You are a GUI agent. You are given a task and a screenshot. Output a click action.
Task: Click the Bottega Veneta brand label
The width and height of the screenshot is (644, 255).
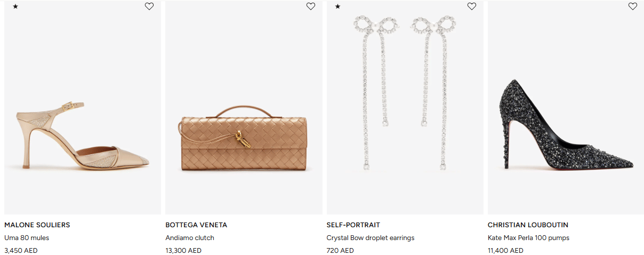(196, 225)
